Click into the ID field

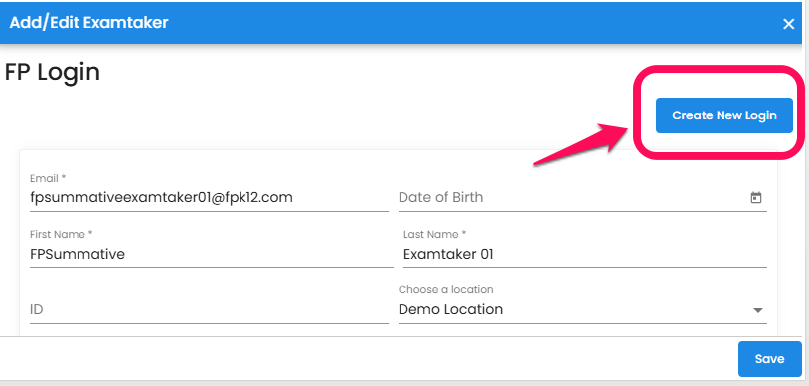209,310
